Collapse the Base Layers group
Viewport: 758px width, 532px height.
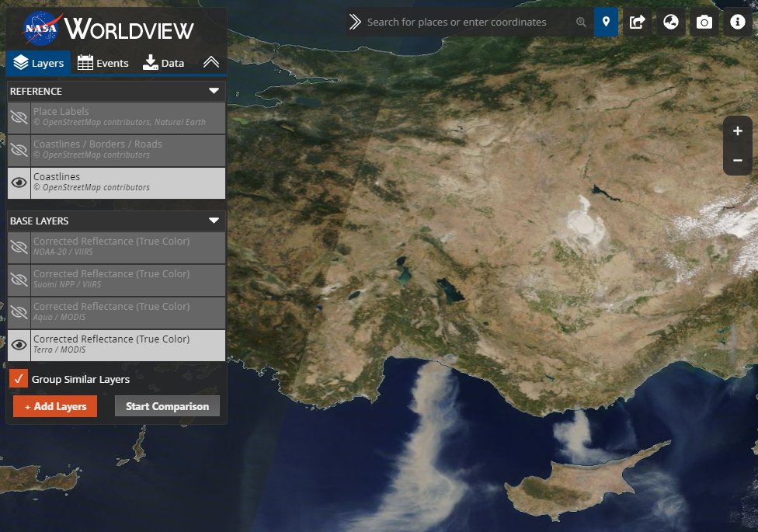pos(214,221)
